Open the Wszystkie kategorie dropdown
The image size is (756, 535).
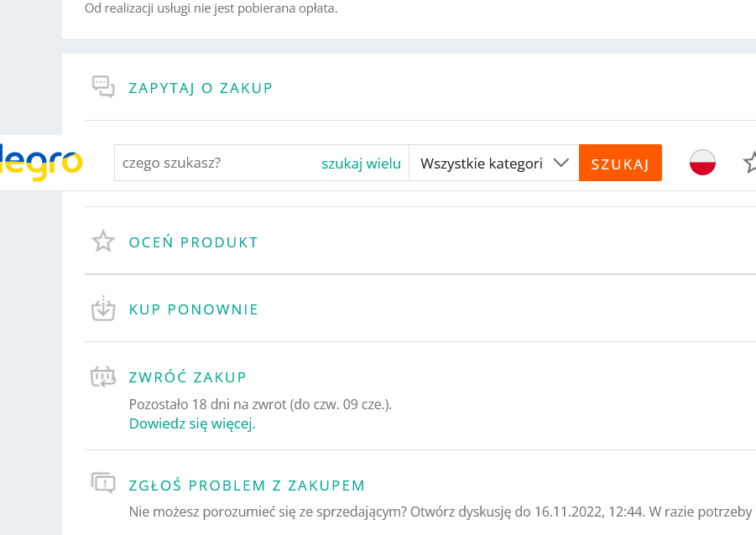(x=482, y=164)
